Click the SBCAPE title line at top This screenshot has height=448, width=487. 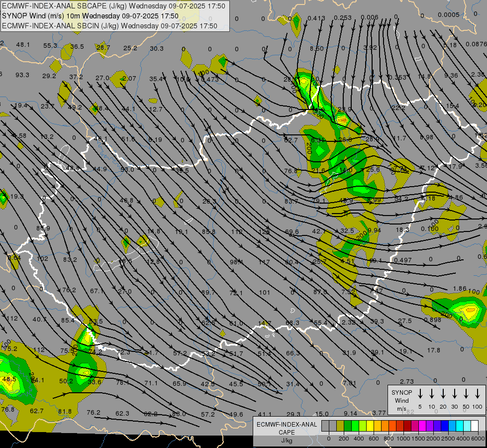tap(113, 6)
